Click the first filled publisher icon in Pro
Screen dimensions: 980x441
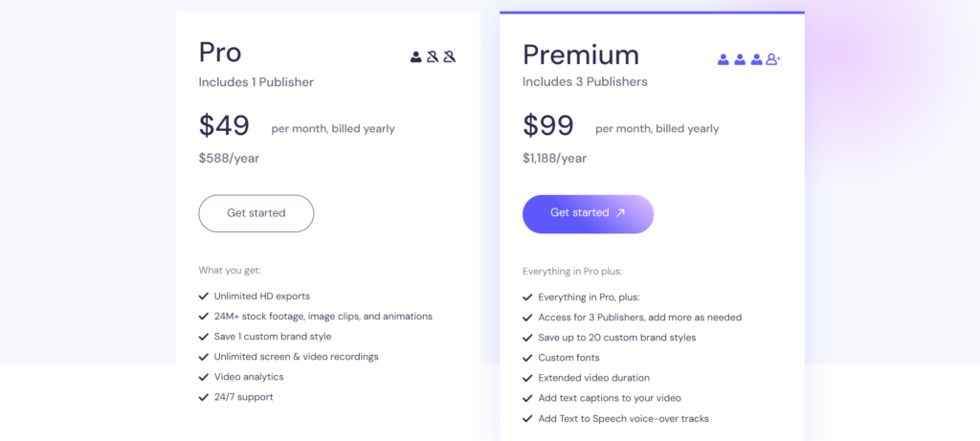pyautogui.click(x=415, y=56)
